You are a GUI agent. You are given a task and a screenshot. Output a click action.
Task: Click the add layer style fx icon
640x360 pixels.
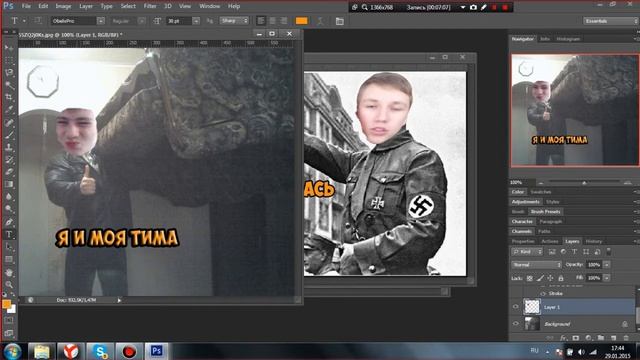[564, 338]
